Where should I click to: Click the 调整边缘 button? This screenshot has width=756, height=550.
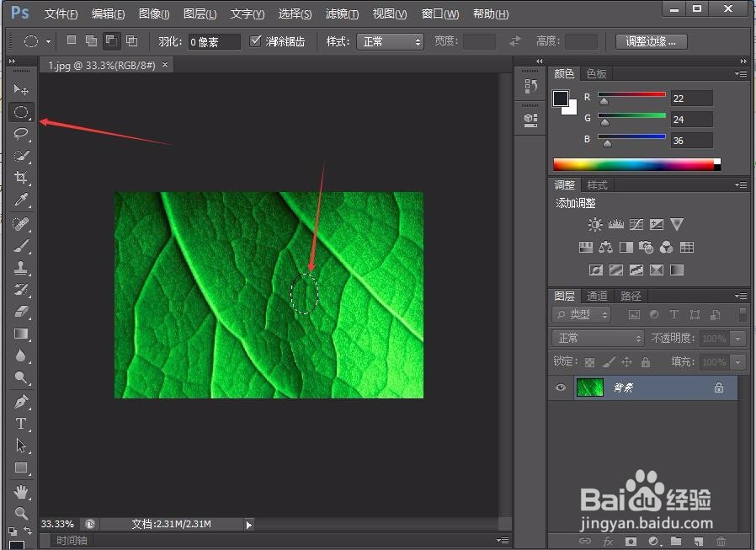click(651, 41)
